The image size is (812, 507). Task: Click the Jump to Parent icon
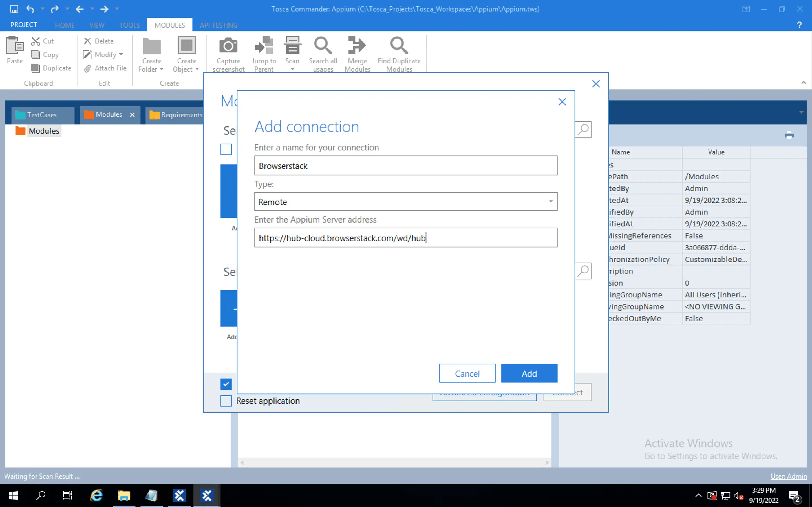click(x=264, y=46)
